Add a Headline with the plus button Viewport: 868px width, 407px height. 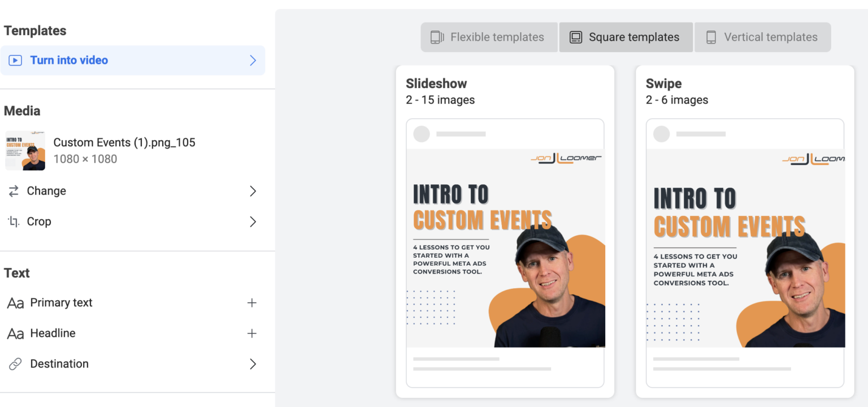coord(252,333)
